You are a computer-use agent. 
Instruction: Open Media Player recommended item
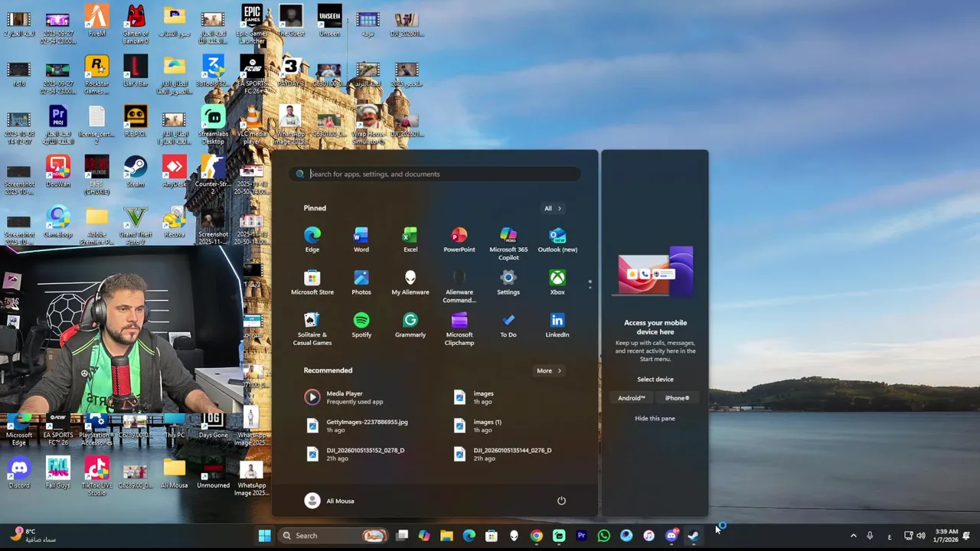pos(369,397)
